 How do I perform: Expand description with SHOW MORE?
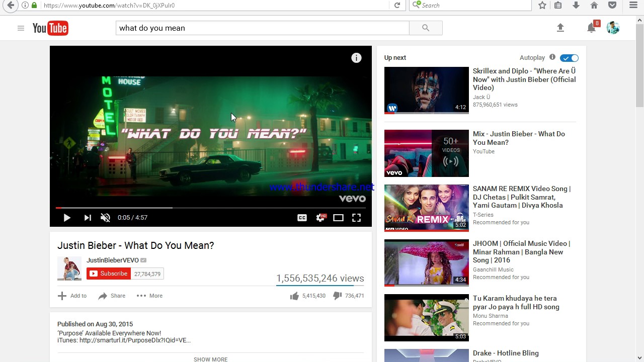click(210, 359)
